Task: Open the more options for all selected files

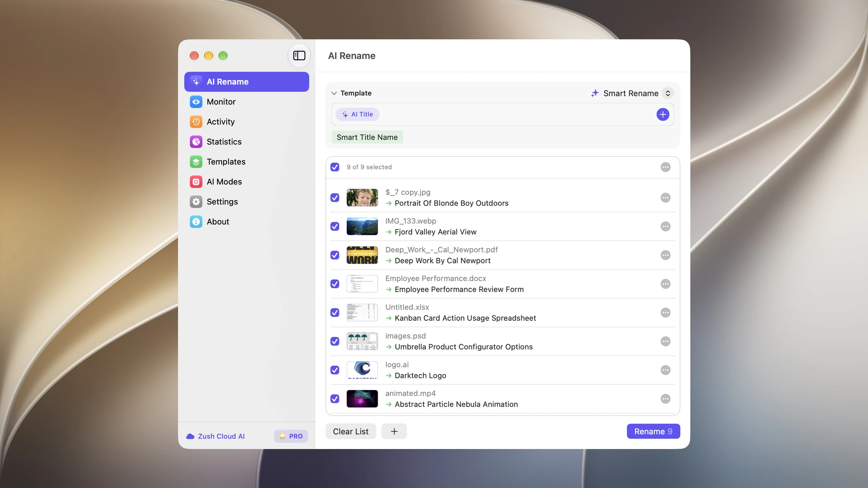Action: [665, 167]
